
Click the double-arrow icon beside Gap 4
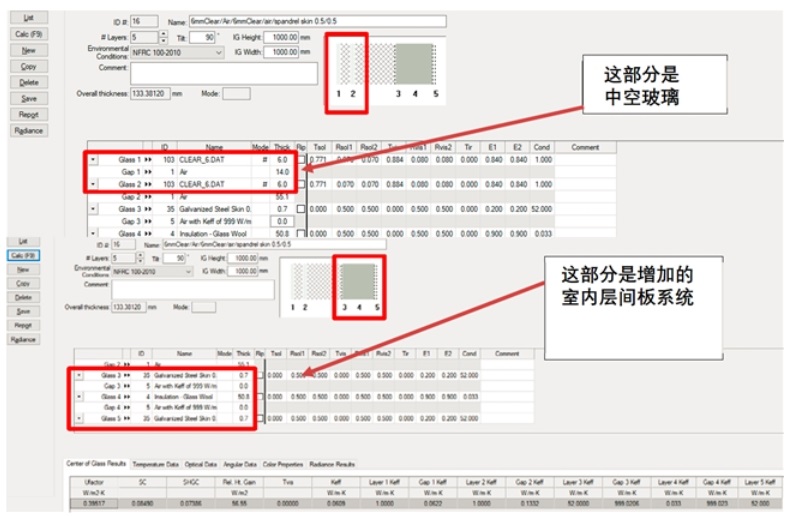click(128, 407)
